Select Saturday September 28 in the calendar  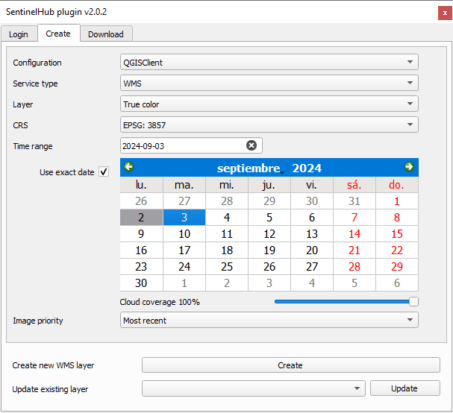(x=354, y=266)
